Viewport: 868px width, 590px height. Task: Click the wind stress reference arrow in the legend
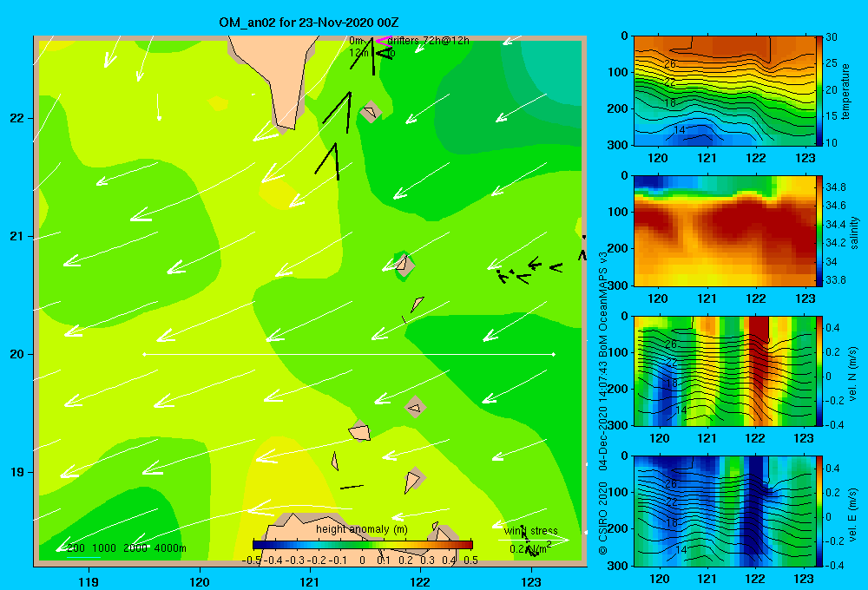533,540
